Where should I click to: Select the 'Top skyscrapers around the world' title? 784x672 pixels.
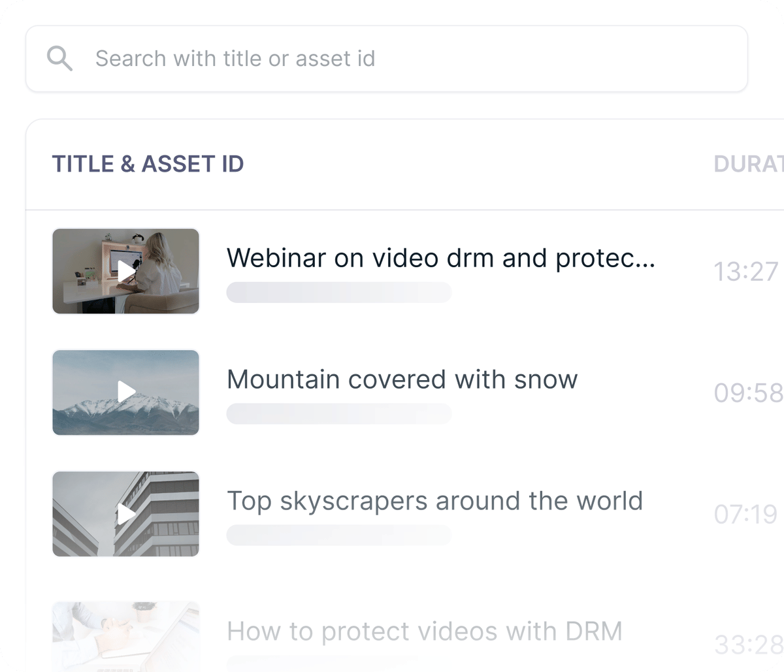434,501
